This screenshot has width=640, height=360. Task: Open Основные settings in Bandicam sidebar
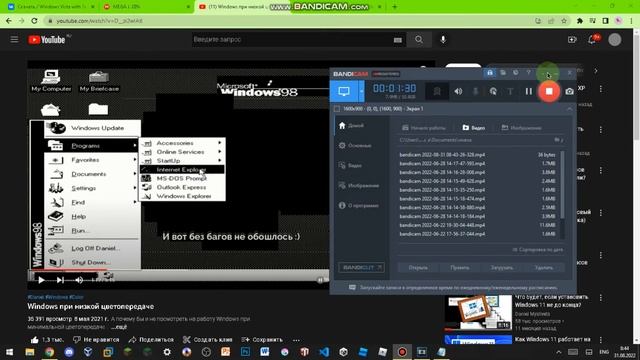[355, 145]
